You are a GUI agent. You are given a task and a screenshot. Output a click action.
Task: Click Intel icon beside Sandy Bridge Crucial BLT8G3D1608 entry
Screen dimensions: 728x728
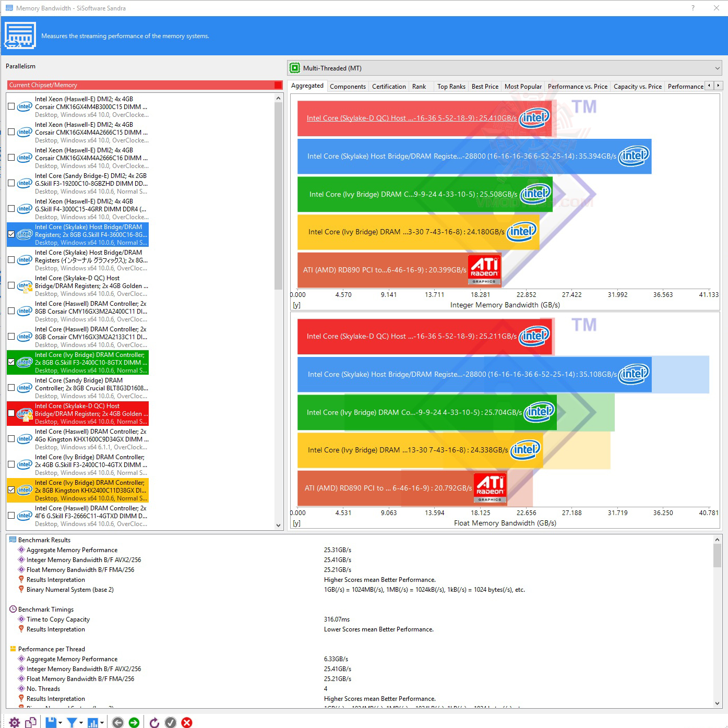pos(25,388)
